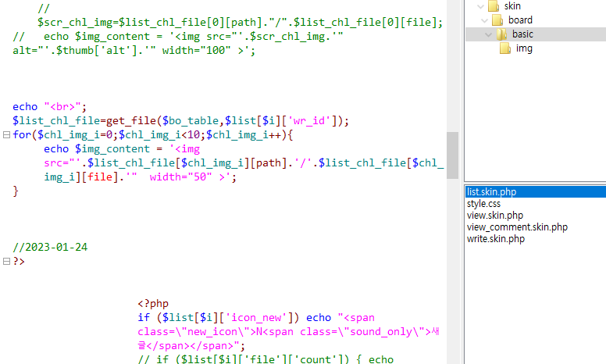Select view.skin.php in the file list
606x364 pixels.
(x=495, y=216)
